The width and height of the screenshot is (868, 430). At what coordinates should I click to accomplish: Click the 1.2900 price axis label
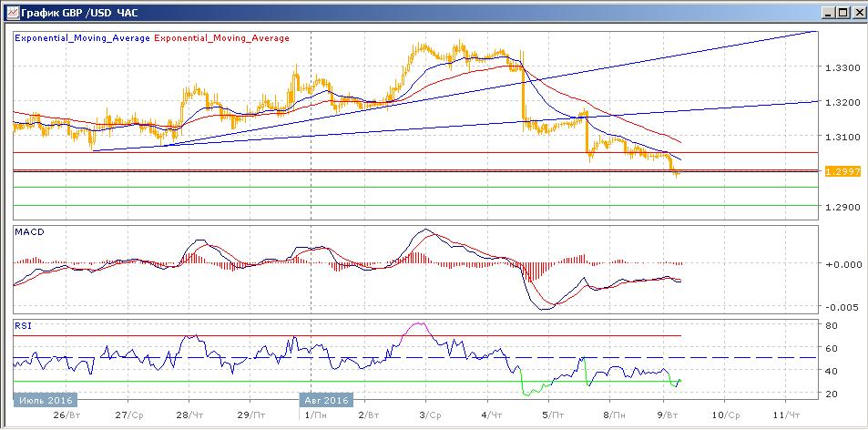[x=840, y=207]
